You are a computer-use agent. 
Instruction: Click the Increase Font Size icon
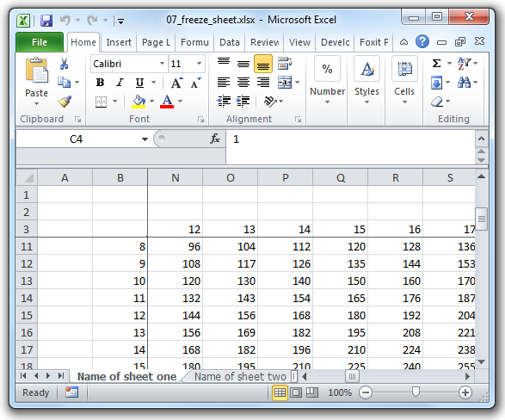pyautogui.click(x=177, y=83)
